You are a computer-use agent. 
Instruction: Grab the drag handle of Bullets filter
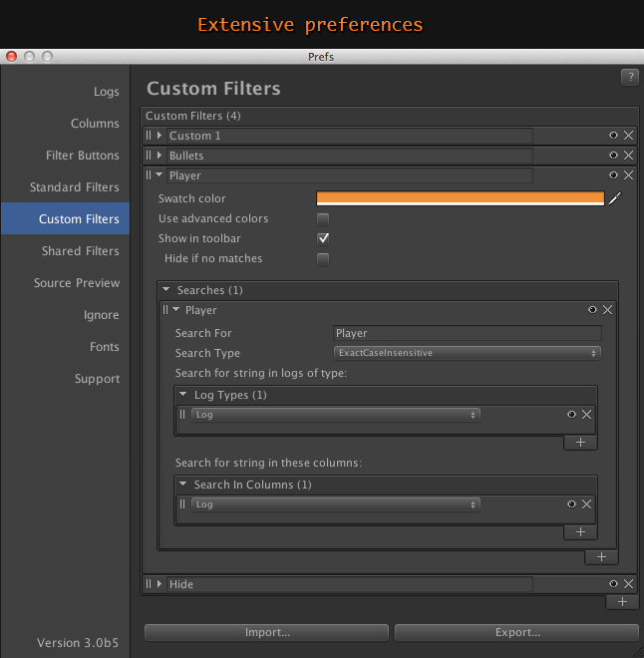pos(149,156)
